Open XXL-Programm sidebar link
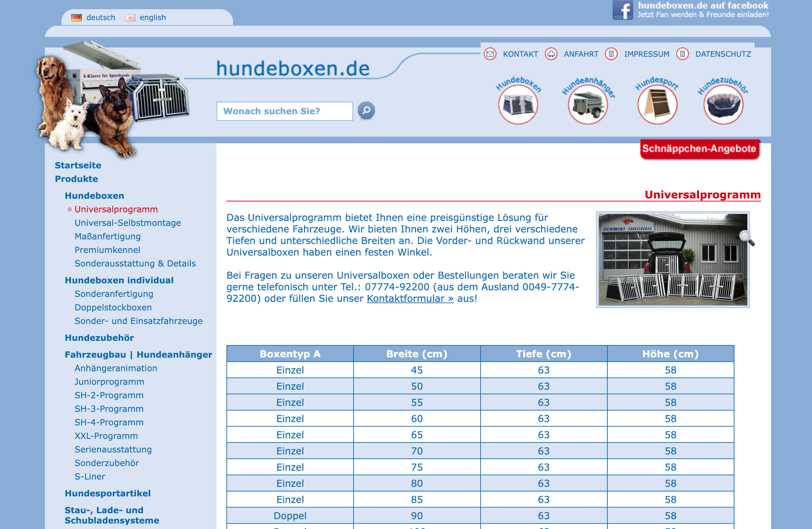812x529 pixels. click(x=106, y=436)
